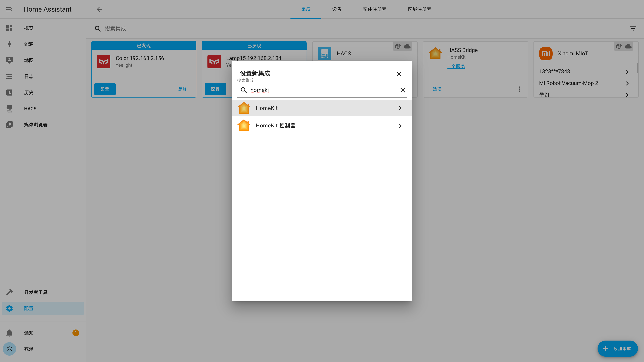Open Developer Tools (开发者工具)

click(36, 292)
